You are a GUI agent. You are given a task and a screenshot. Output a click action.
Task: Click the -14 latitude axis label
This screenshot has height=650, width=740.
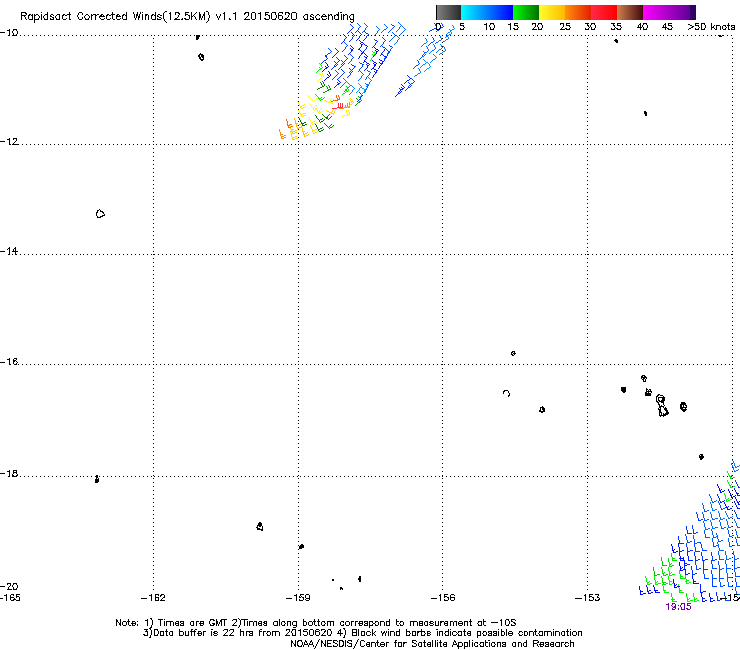click(x=9, y=252)
